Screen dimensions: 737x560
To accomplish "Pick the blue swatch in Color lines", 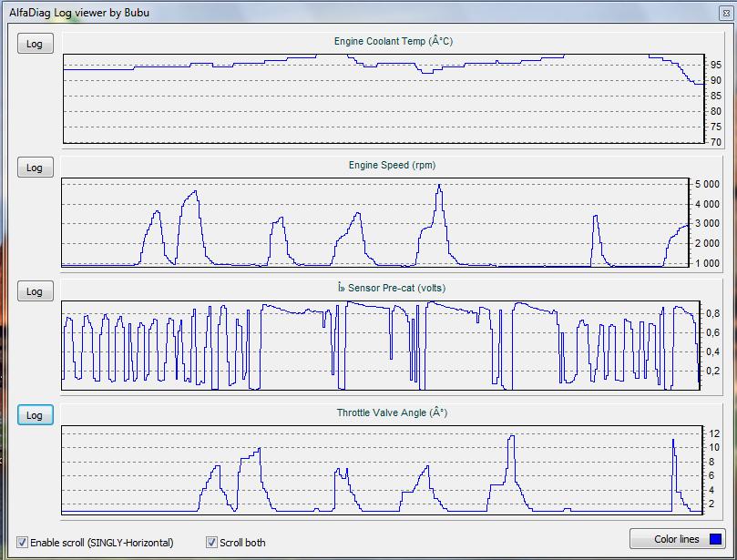I will [716, 539].
